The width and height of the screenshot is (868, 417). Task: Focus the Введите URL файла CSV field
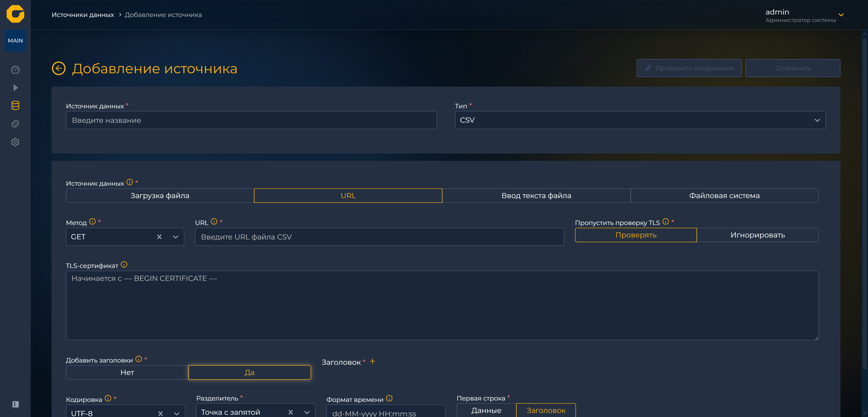point(380,237)
